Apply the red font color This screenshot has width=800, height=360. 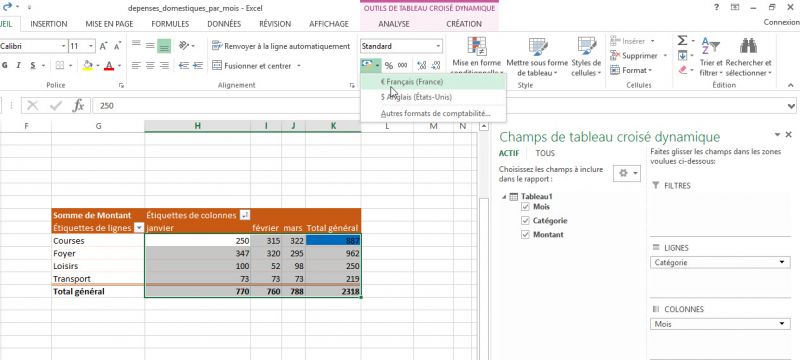(109, 65)
